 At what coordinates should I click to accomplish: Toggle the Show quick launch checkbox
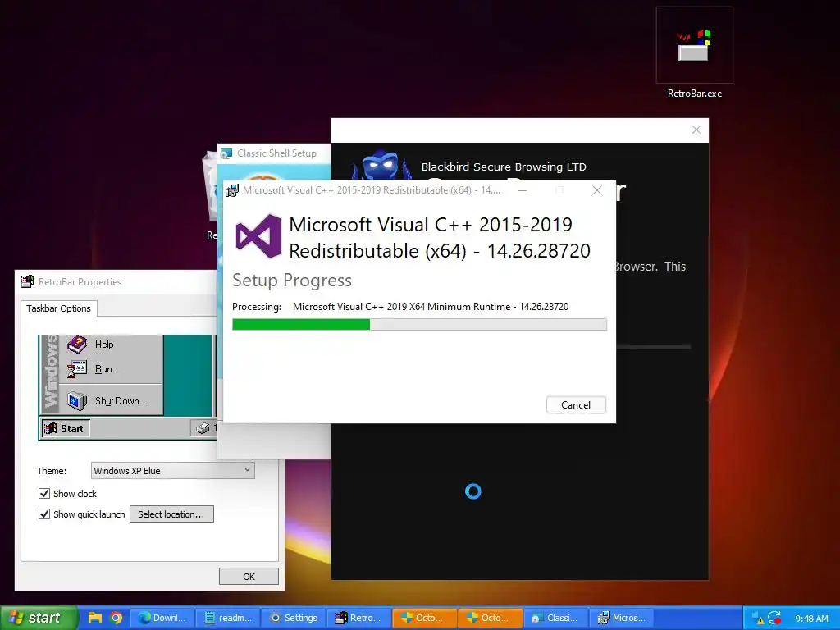[x=44, y=514]
